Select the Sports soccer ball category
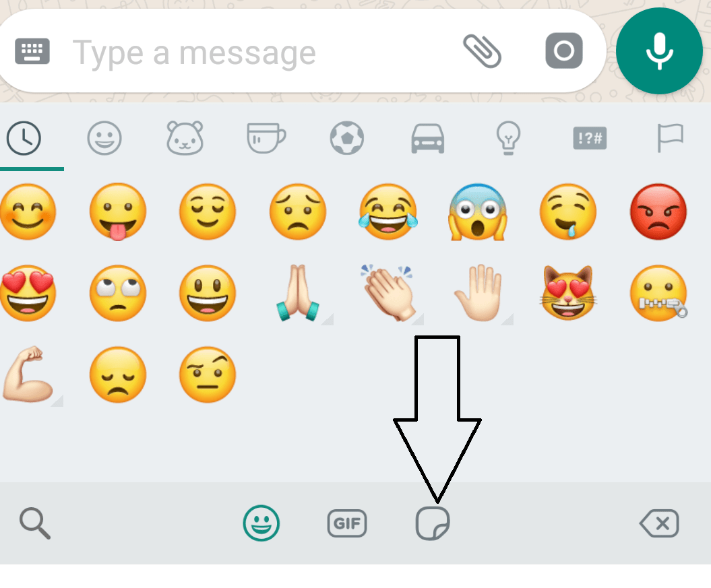The width and height of the screenshot is (711, 588). tap(347, 137)
